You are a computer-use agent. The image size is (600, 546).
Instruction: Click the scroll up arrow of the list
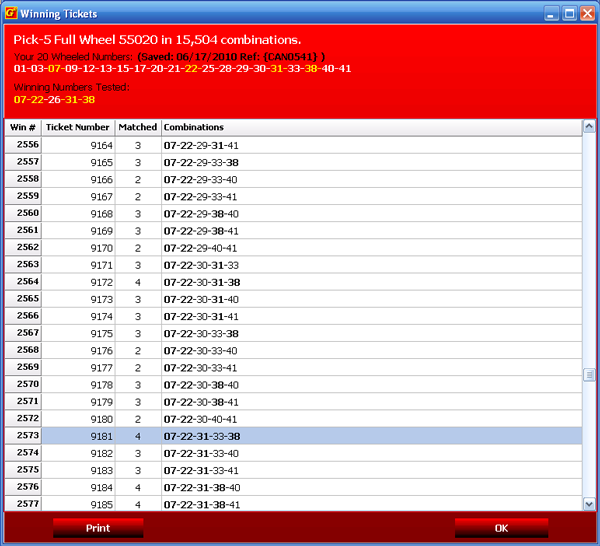[589, 126]
